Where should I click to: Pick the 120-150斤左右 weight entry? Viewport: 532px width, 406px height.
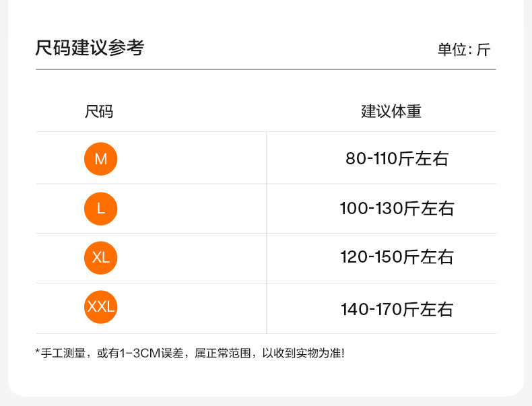(397, 257)
